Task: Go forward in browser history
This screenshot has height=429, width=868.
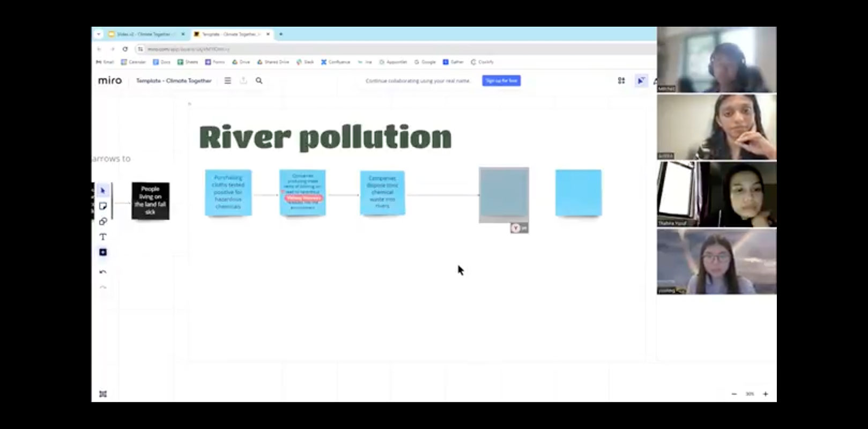Action: click(112, 49)
